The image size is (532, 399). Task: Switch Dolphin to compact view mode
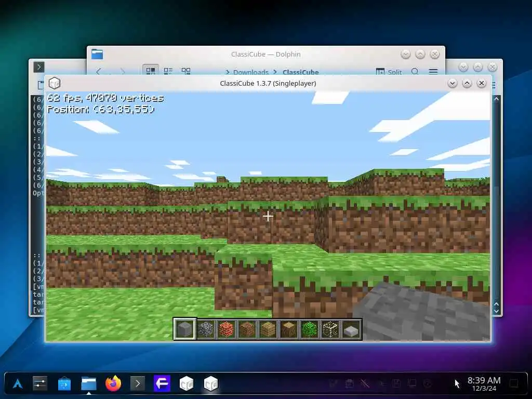click(168, 71)
